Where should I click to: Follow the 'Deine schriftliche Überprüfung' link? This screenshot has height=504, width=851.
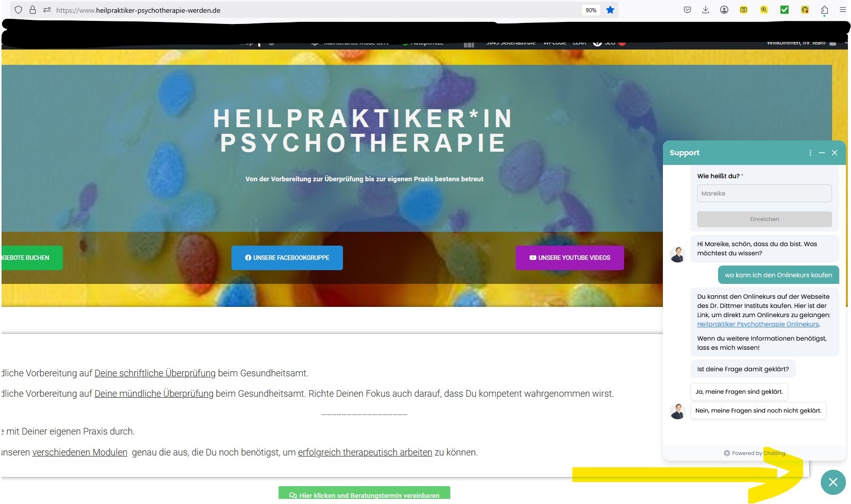pos(155,373)
